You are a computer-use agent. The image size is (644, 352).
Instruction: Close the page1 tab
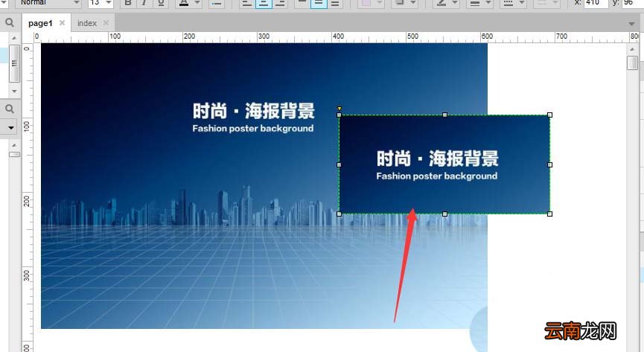coord(62,23)
